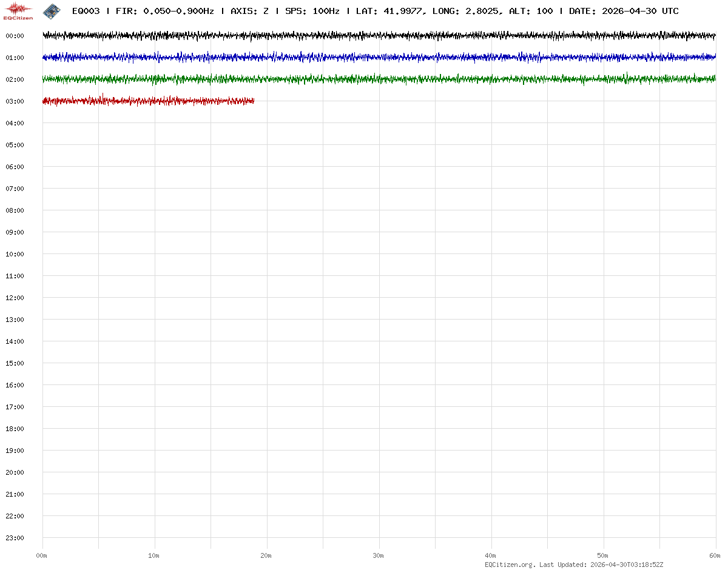Click the 60m minute axis label
The image size is (728, 570).
[715, 555]
